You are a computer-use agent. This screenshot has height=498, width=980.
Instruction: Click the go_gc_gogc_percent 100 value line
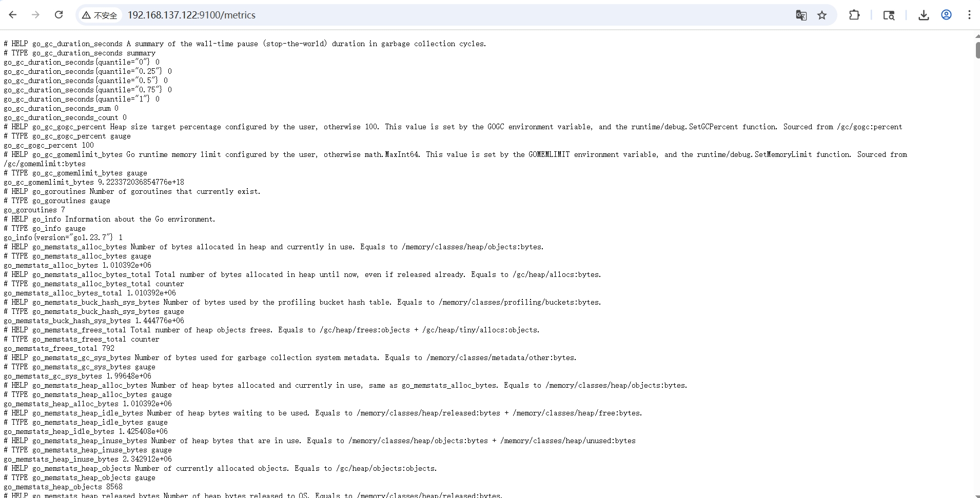[x=49, y=145]
